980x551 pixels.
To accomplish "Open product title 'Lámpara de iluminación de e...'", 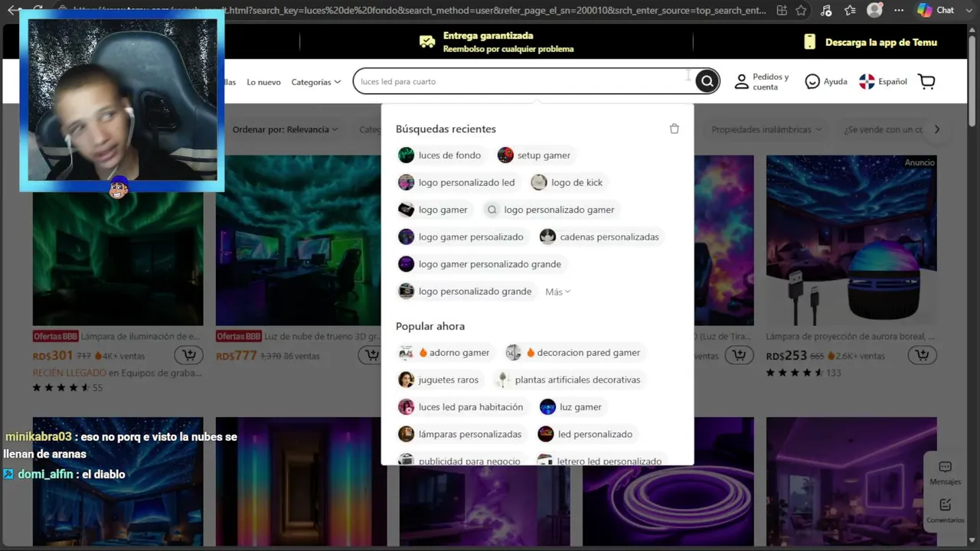I will [140, 337].
